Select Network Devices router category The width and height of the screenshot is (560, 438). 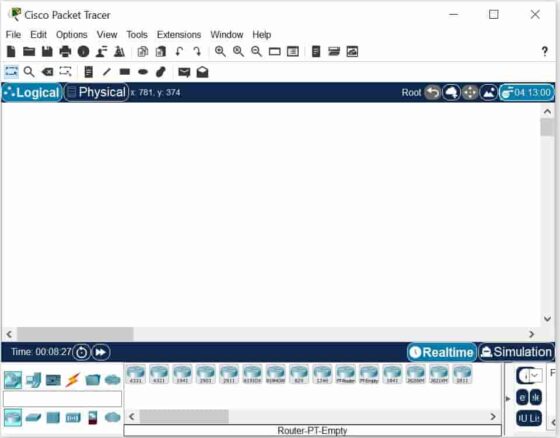click(x=13, y=380)
